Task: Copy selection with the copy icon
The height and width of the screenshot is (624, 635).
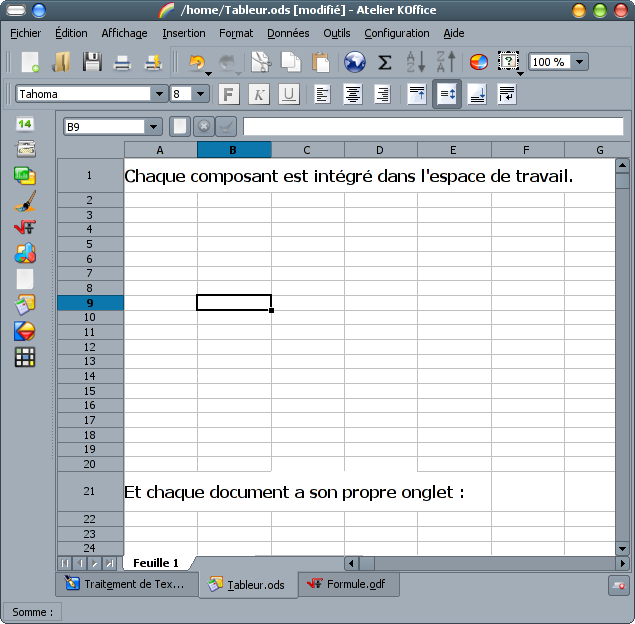Action: pyautogui.click(x=291, y=62)
